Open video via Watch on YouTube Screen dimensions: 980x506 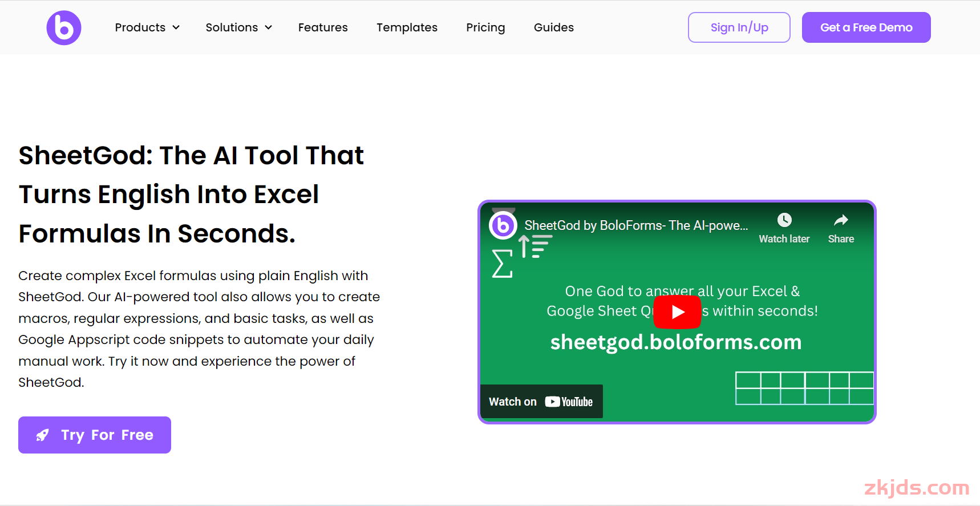point(541,402)
